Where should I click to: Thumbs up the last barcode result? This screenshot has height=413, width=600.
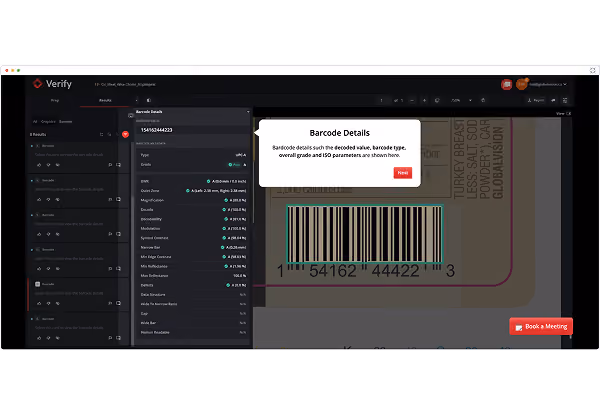[39, 338]
